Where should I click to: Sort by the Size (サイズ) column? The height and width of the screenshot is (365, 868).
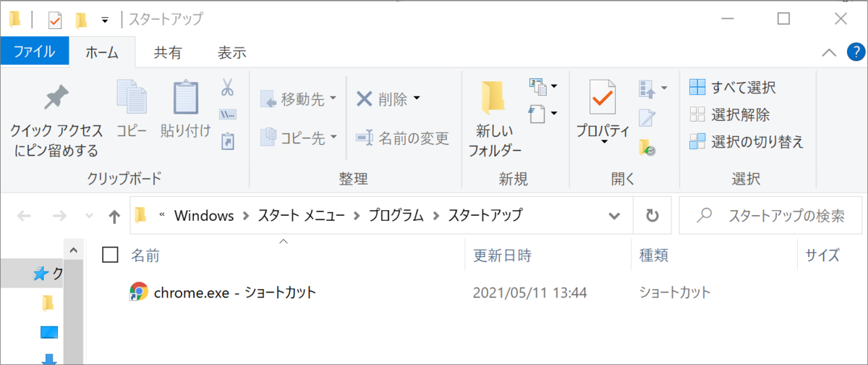[x=822, y=255]
